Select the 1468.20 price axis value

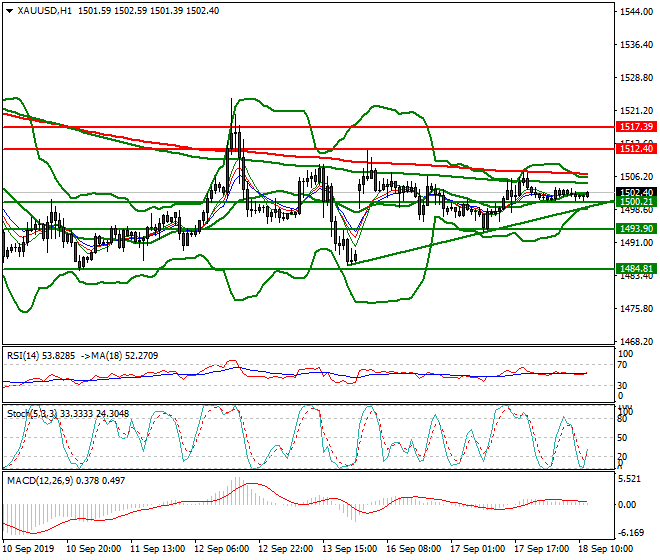[636, 342]
